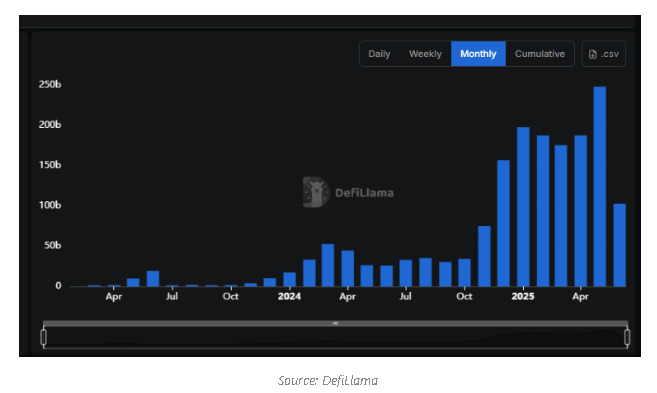Click the 200b y-axis label
Viewport: 657px width, 393px height.
[x=50, y=125]
